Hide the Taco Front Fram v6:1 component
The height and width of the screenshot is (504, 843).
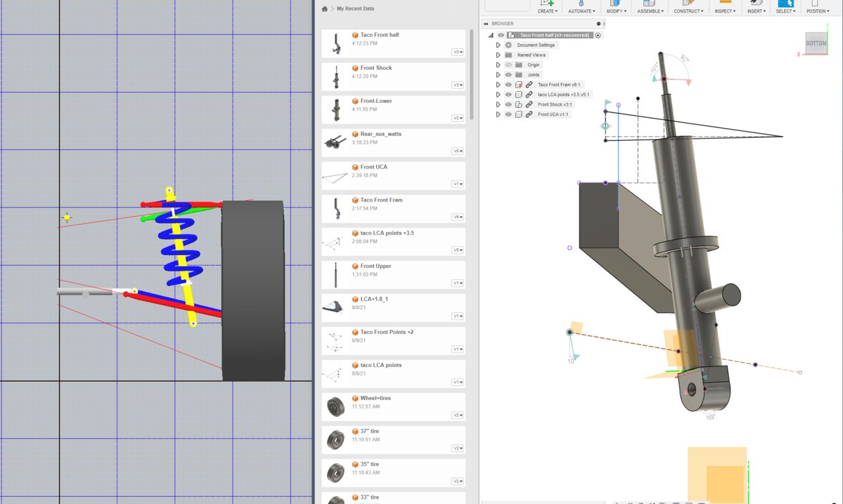pyautogui.click(x=508, y=84)
